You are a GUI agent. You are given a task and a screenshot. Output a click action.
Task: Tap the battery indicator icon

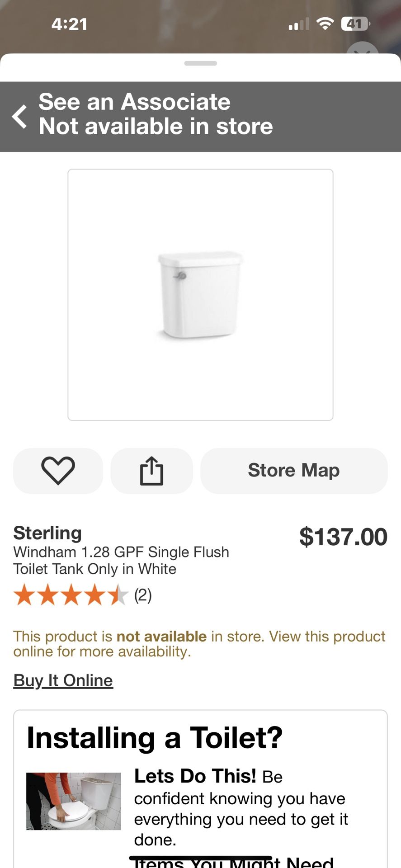pyautogui.click(x=355, y=24)
